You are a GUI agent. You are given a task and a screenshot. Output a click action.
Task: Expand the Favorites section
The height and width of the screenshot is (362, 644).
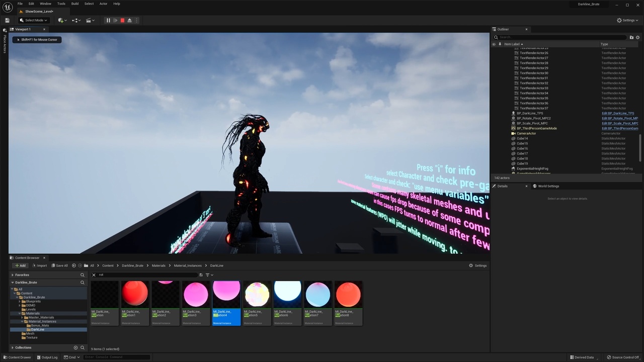pyautogui.click(x=13, y=275)
